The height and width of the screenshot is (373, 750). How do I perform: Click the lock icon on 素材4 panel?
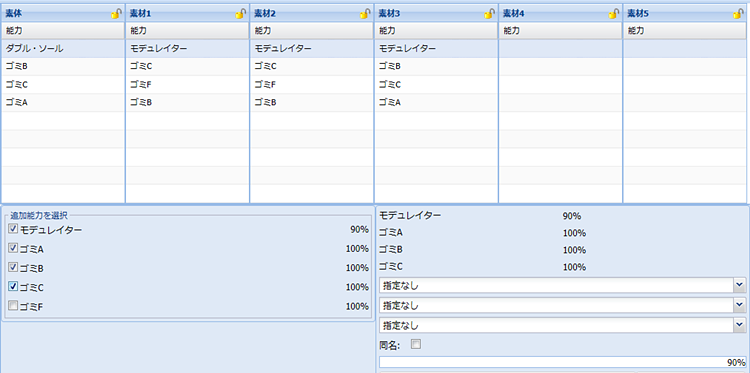click(614, 14)
